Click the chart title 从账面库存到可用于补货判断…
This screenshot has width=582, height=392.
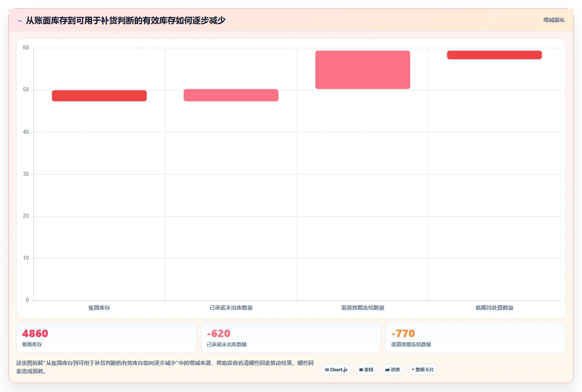pyautogui.click(x=126, y=20)
